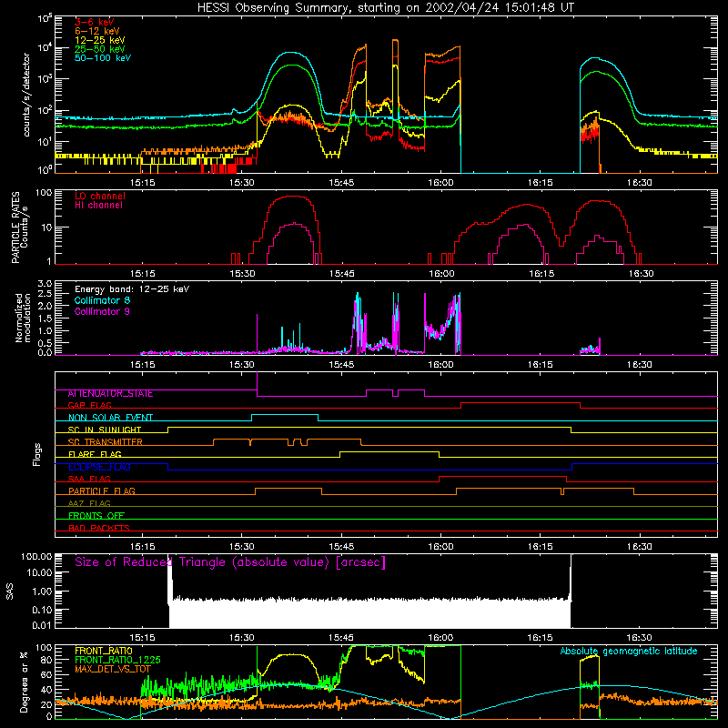This screenshot has width=728, height=728.
Task: Select the Collimator 8 legend entry
Action: point(102,300)
